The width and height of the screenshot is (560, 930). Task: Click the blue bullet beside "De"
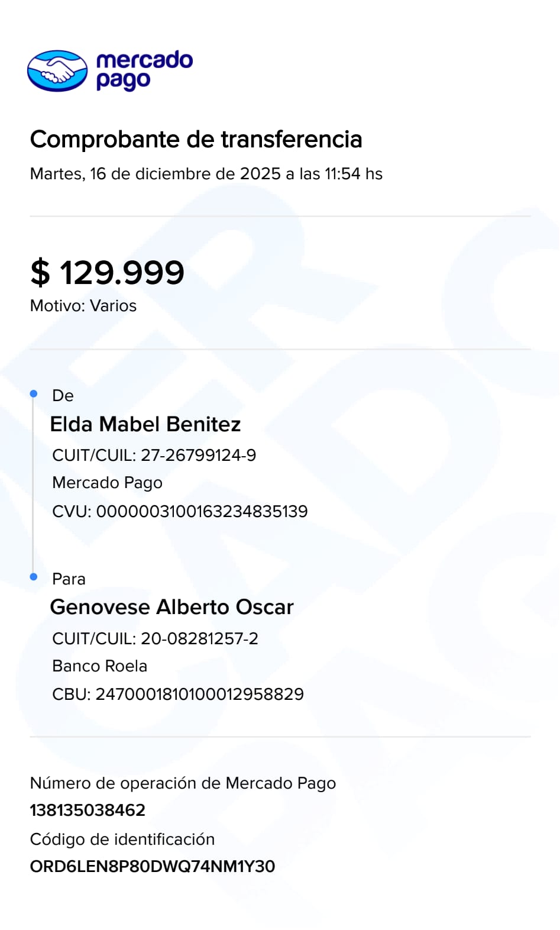coord(34,393)
